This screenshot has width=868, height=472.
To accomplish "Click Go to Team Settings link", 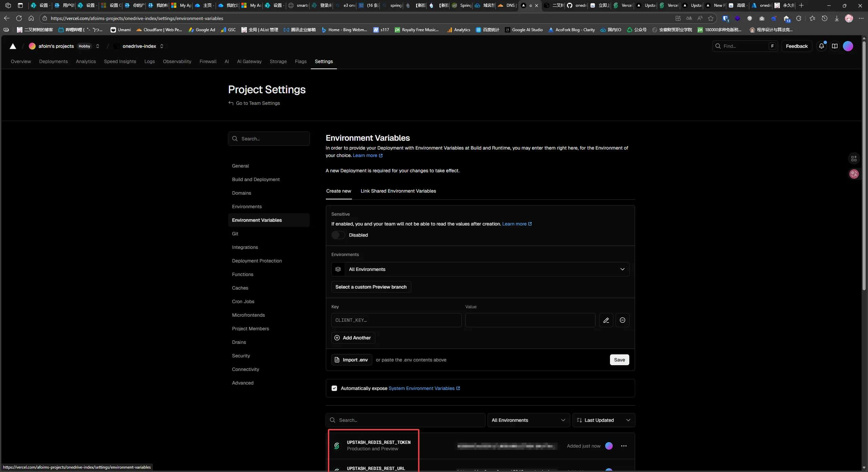I will [257, 103].
